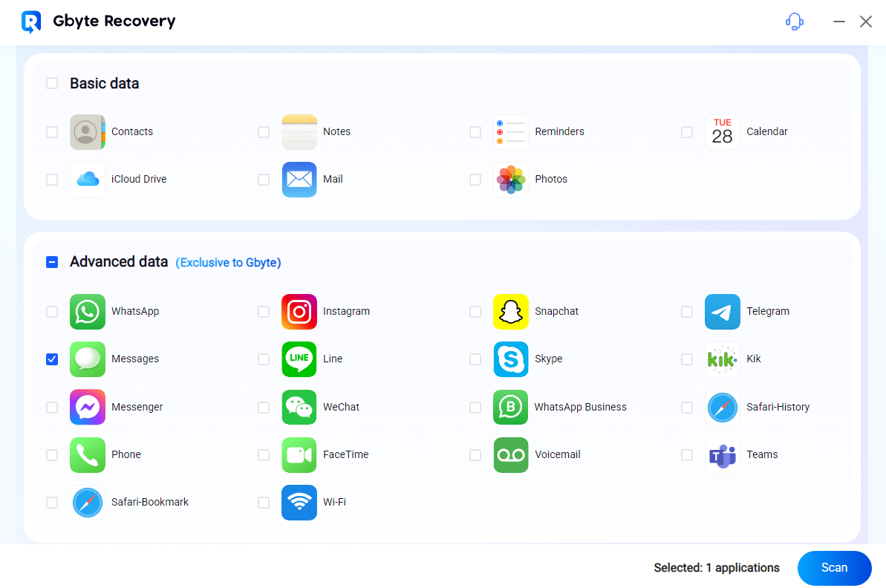
Task: Click the Telegram paper plane icon
Action: (x=722, y=311)
